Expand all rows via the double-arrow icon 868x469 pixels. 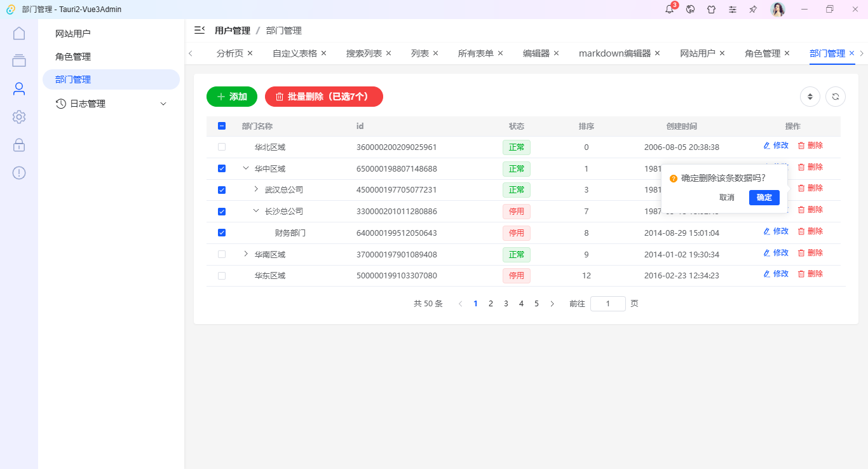(x=810, y=97)
